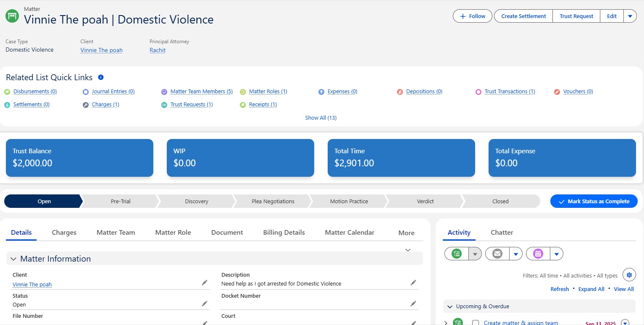Screen dimensions: 644x325
Task: Click the new task icon in Activity
Action: tap(456, 254)
